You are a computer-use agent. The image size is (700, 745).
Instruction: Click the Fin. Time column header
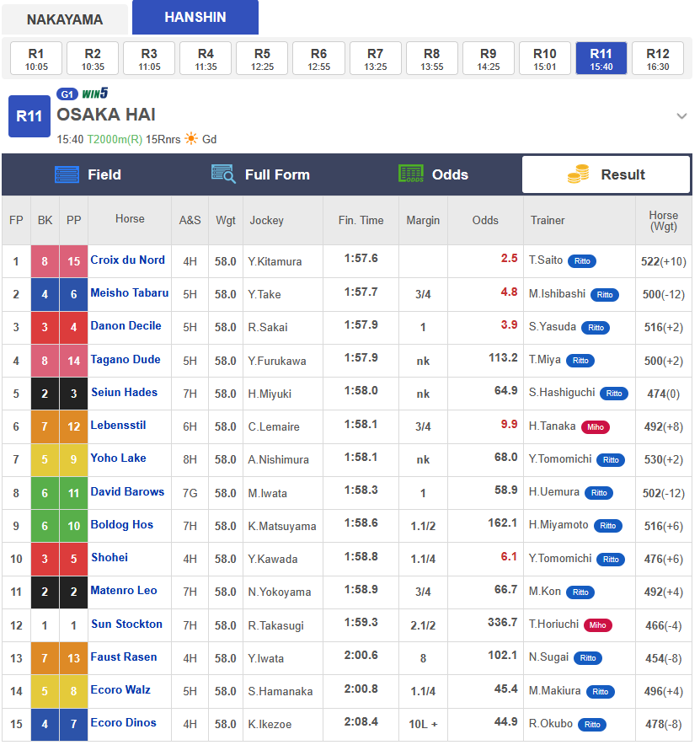[361, 221]
